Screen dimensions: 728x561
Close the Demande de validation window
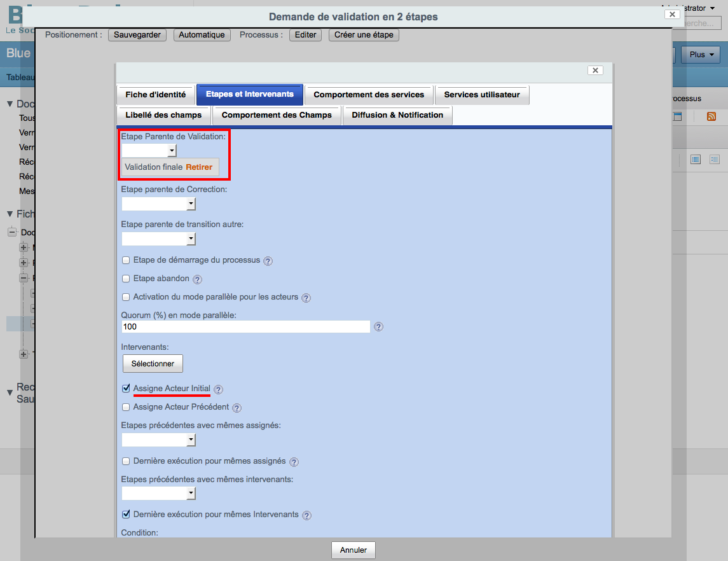click(672, 15)
